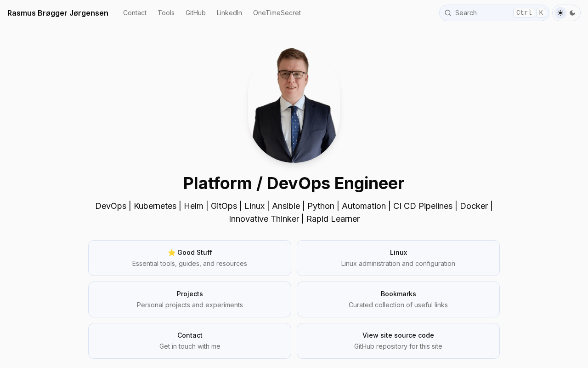Click the star icon on Good Stuff
The image size is (588, 368).
point(172,253)
